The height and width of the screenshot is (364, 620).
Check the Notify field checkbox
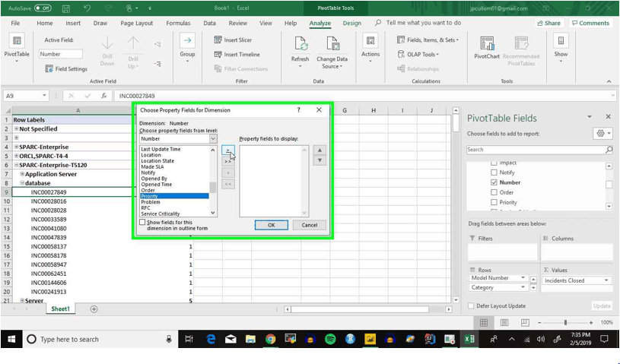coord(494,173)
